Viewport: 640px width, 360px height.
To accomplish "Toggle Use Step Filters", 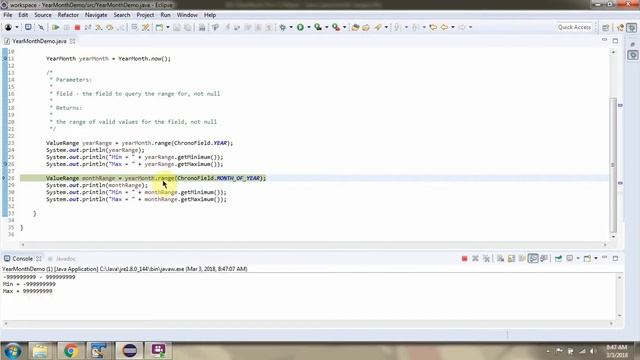I will point(146,27).
